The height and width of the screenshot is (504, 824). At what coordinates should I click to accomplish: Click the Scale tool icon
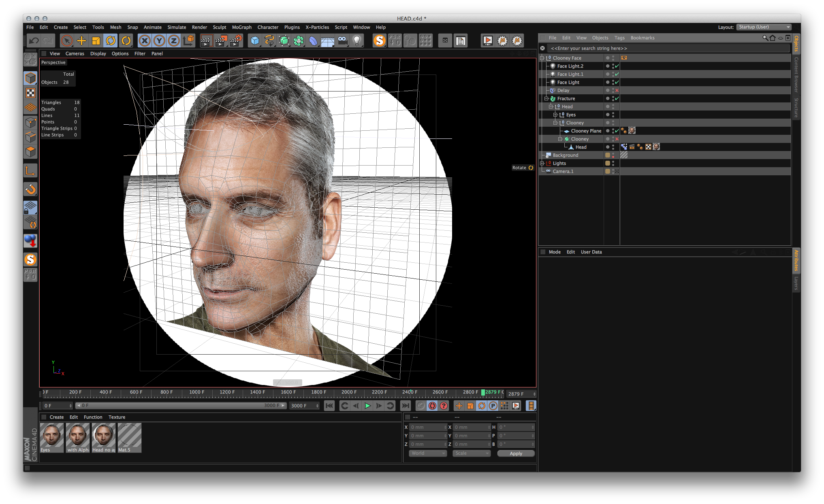(x=96, y=40)
